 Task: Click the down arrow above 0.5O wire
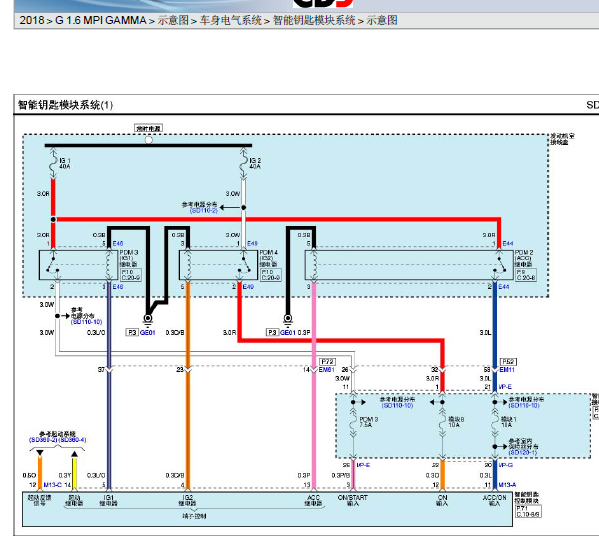40,453
